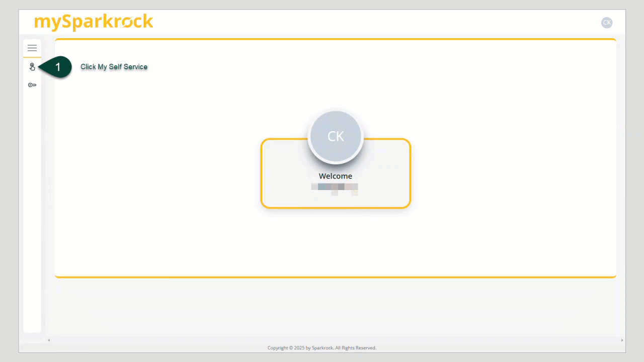Open the hamburger menu in the sidebar
This screenshot has height=362, width=644.
tap(32, 48)
